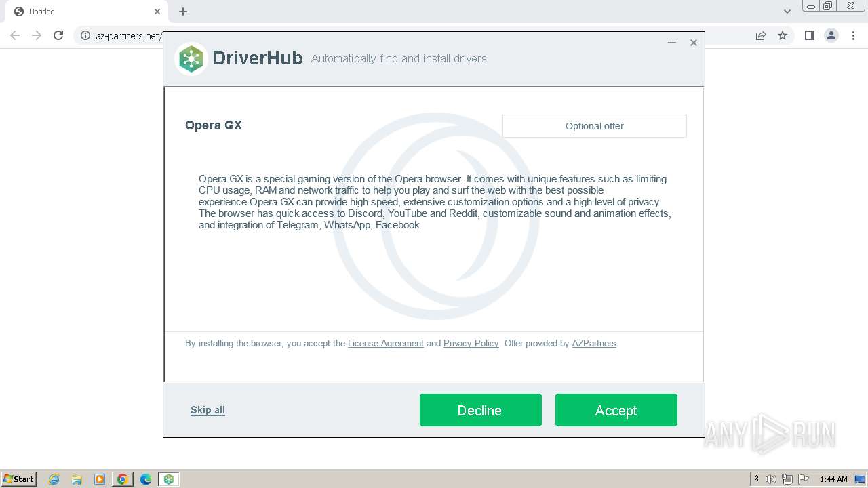This screenshot has width=868, height=488.
Task: Open Chrome's three-dot menu
Action: (x=854, y=35)
